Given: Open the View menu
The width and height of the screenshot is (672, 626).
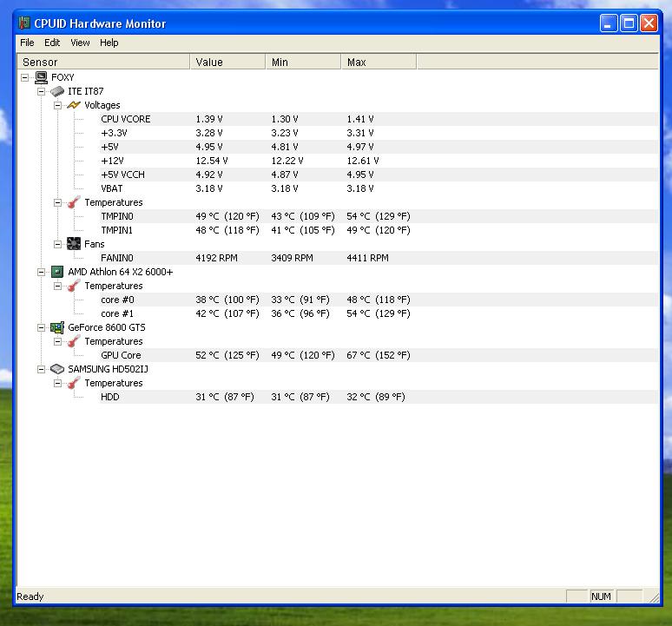Looking at the screenshot, I should pos(80,43).
